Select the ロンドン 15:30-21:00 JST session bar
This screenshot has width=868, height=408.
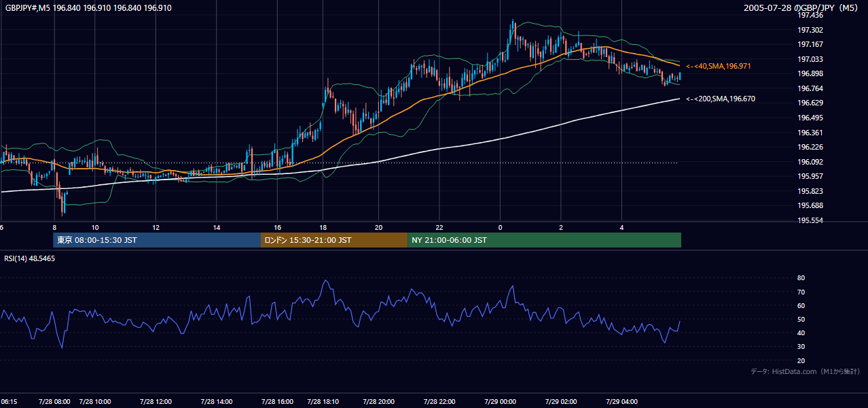point(334,240)
